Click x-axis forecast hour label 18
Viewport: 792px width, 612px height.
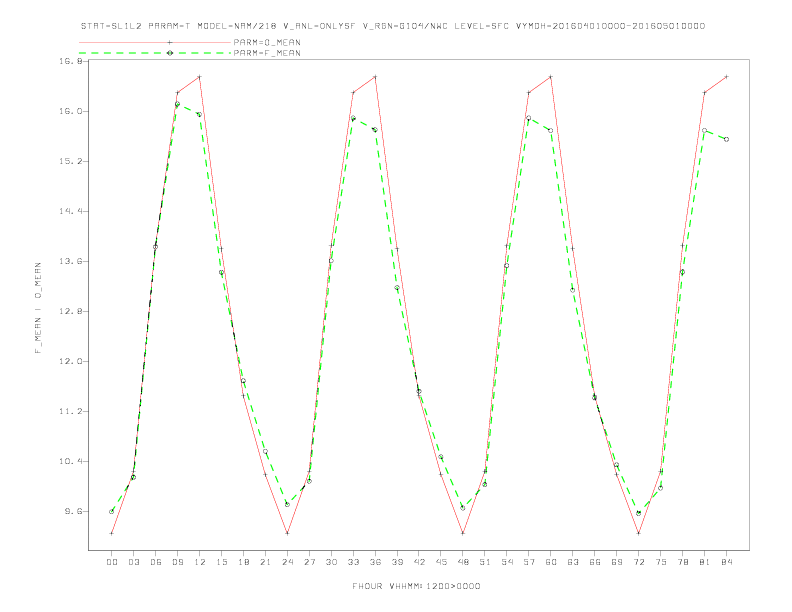point(243,562)
